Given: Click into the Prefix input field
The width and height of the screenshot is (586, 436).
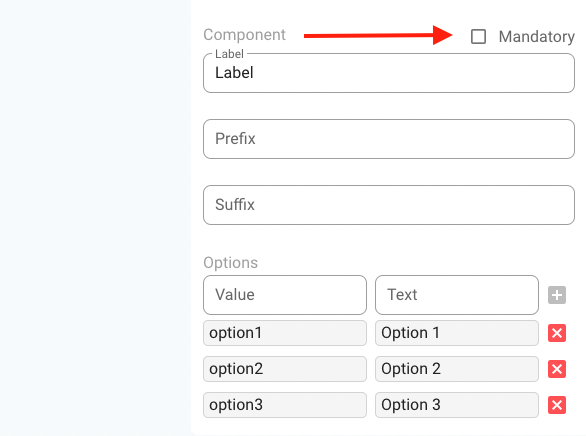Looking at the screenshot, I should pyautogui.click(x=389, y=139).
